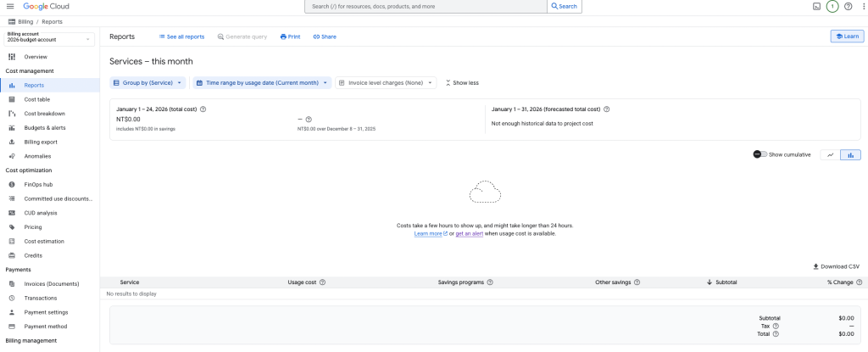Click the Budgets & alerts sidebar icon
Viewport: 868px width, 352px height.
click(12, 127)
